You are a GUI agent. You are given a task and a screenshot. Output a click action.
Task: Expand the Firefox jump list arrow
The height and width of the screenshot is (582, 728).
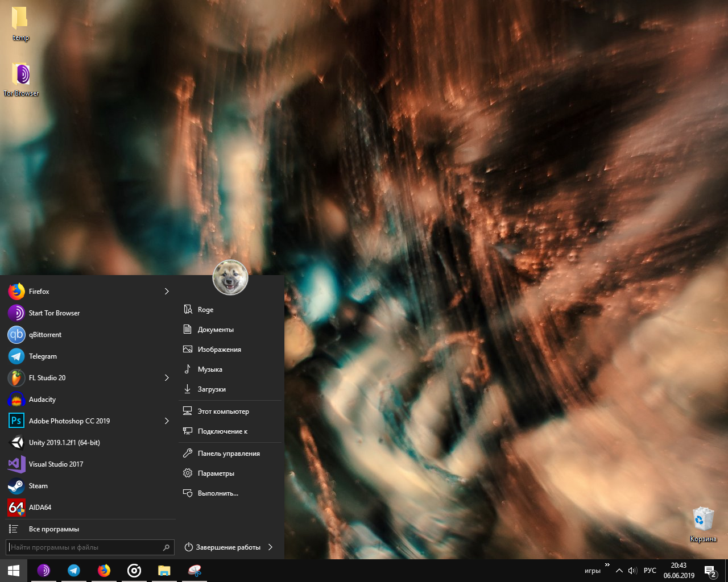167,292
